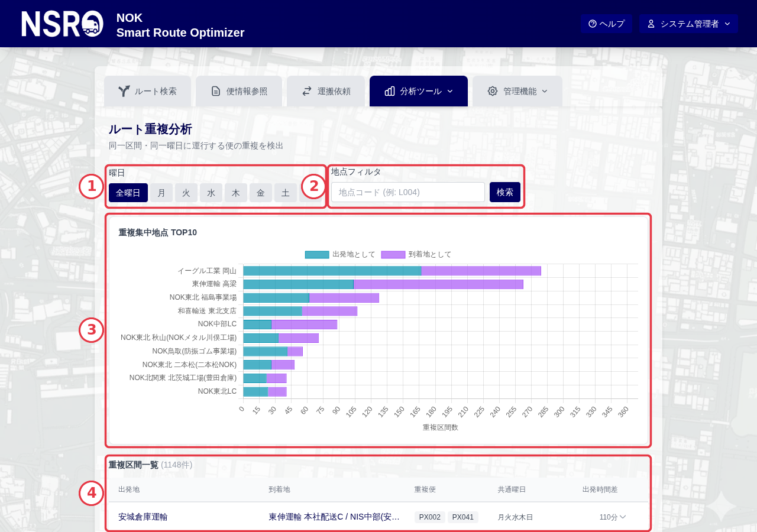
Task: Click the ルート検索 route fork icon
Action: pyautogui.click(x=124, y=91)
